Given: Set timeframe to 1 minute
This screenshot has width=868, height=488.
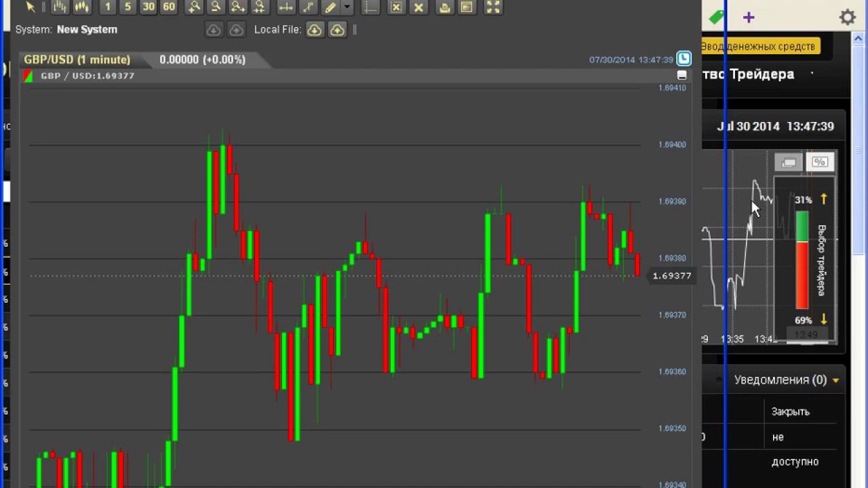Looking at the screenshot, I should 107,7.
